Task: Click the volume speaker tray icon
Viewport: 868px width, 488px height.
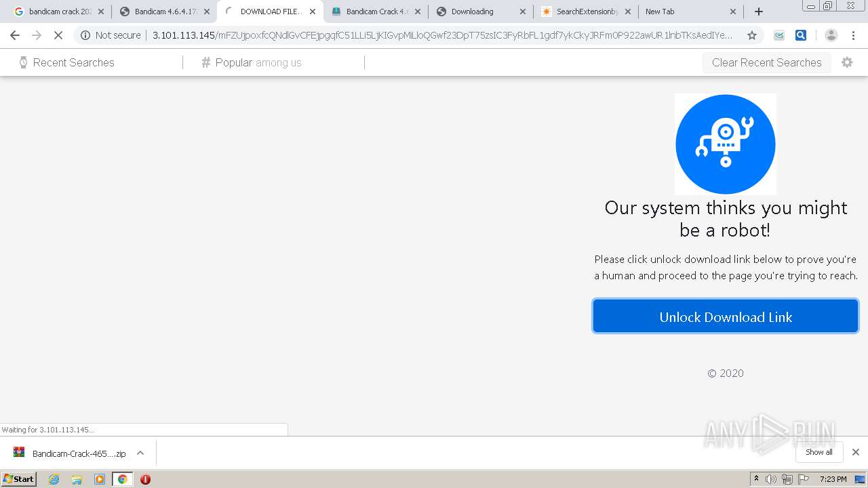Action: (771, 479)
